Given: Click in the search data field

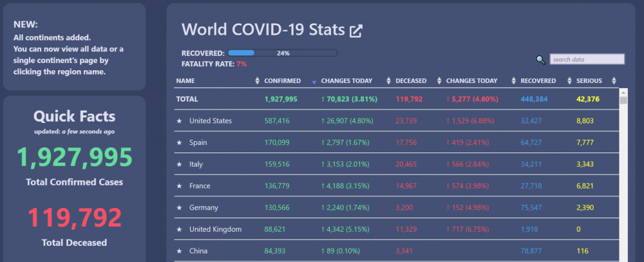Looking at the screenshot, I should 587,59.
